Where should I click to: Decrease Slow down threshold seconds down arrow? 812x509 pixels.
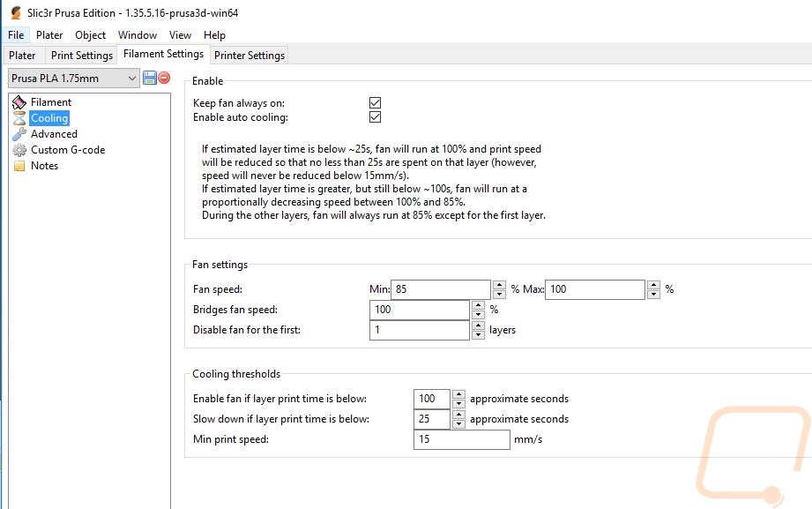coord(458,424)
